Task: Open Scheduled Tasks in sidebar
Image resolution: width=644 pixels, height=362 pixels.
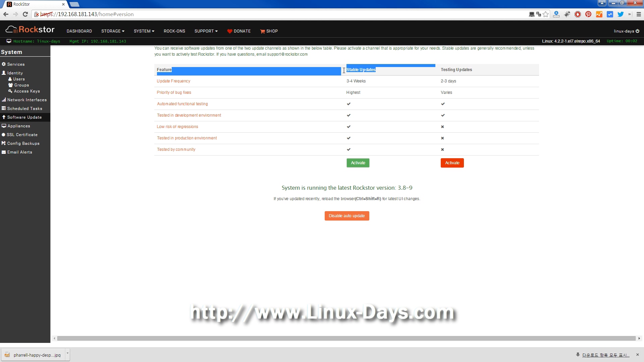Action: point(22,109)
